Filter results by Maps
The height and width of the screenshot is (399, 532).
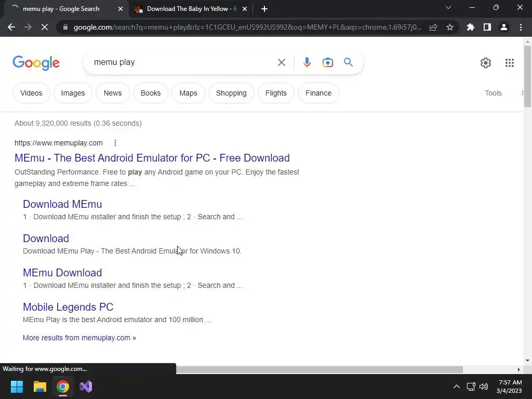click(x=188, y=93)
